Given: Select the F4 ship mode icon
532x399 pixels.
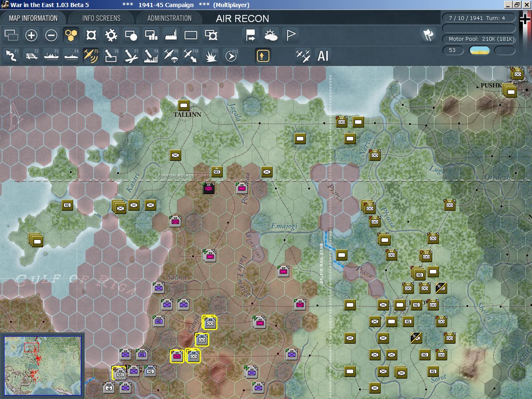Looking at the screenshot, I should [71, 56].
